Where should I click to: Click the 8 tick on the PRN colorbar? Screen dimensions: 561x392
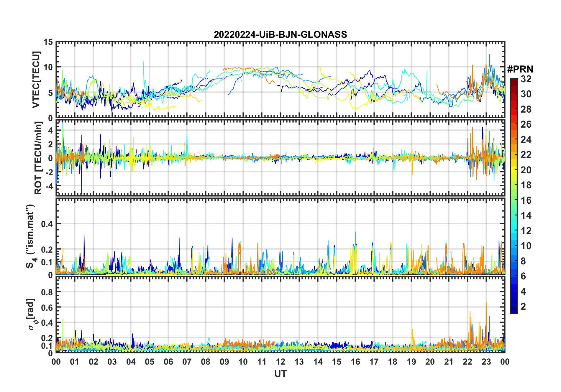pos(524,261)
